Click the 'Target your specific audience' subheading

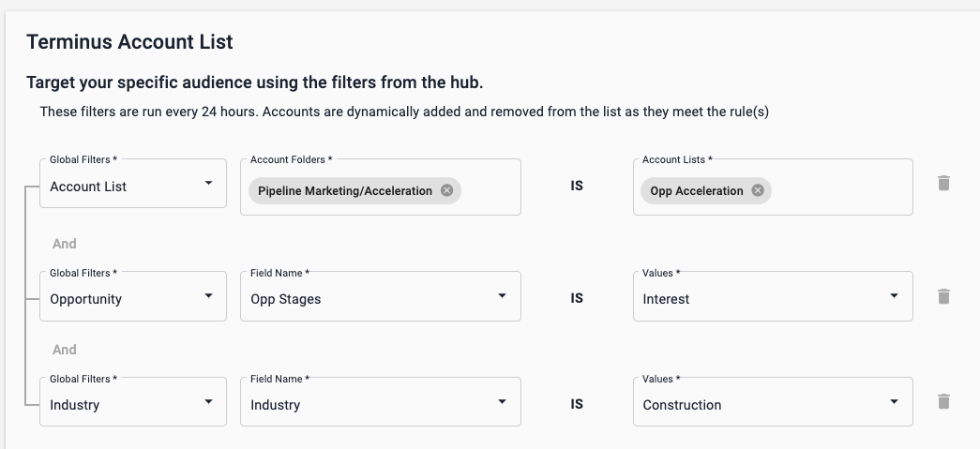(x=254, y=82)
